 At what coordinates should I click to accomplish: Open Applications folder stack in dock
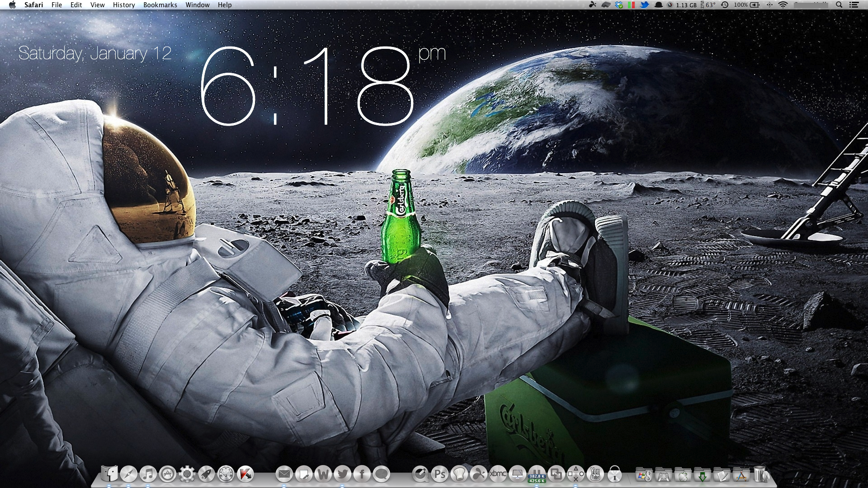click(741, 475)
